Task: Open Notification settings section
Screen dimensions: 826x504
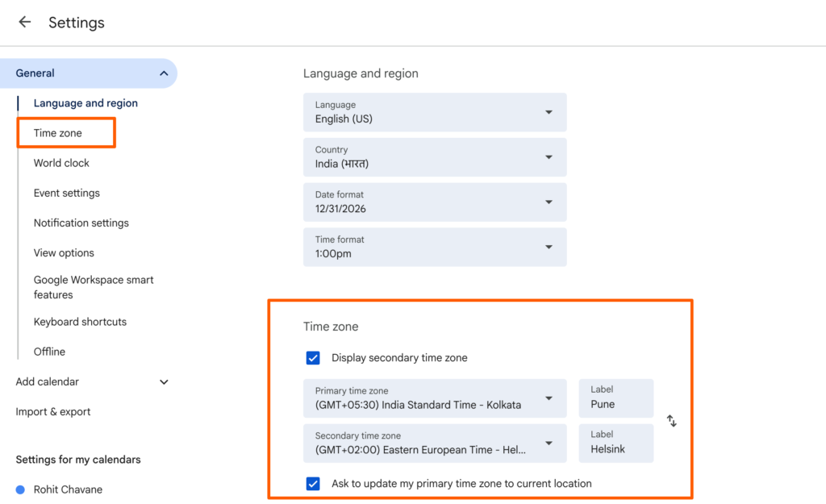Action: tap(81, 223)
